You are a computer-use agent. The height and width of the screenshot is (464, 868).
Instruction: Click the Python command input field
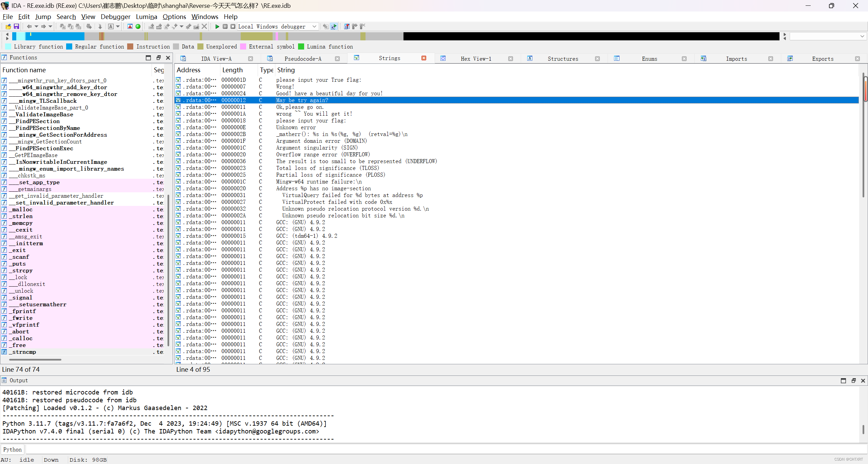(446, 449)
